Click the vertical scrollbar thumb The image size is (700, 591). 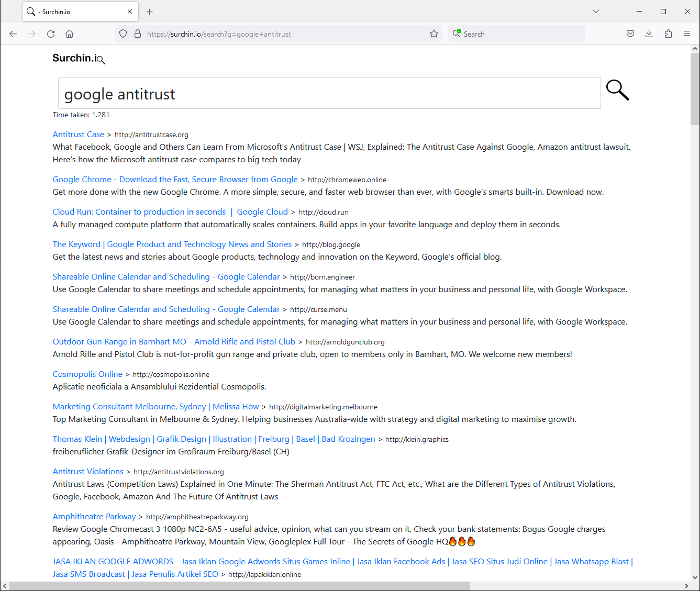(695, 90)
